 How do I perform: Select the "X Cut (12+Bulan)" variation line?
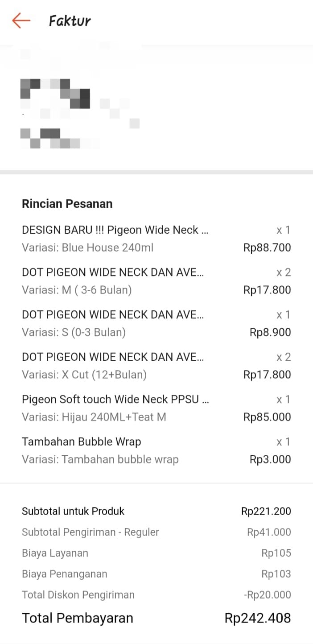[84, 375]
